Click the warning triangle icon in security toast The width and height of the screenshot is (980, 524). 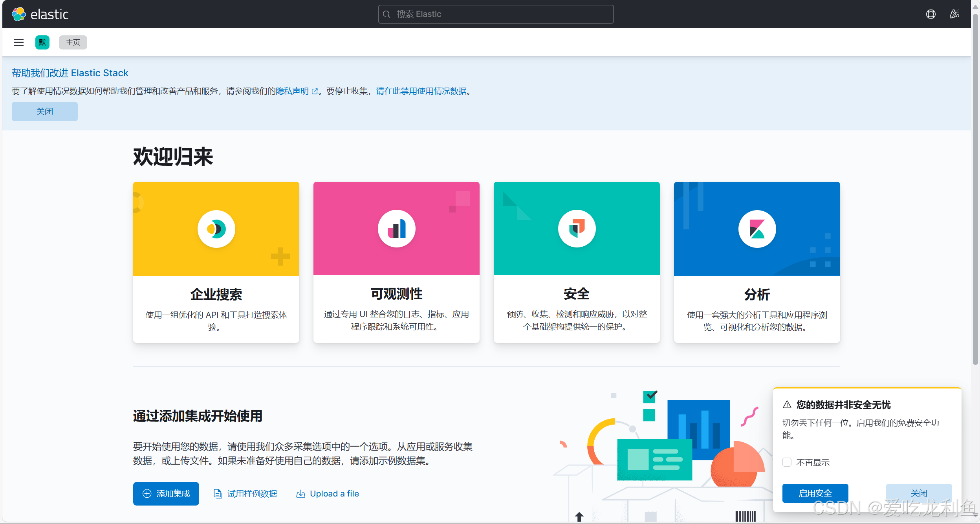pyautogui.click(x=787, y=405)
